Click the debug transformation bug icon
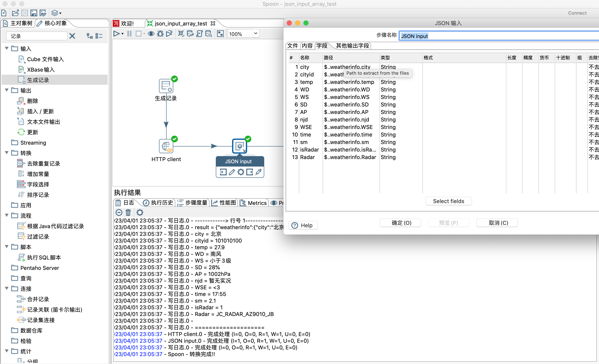 (160, 34)
